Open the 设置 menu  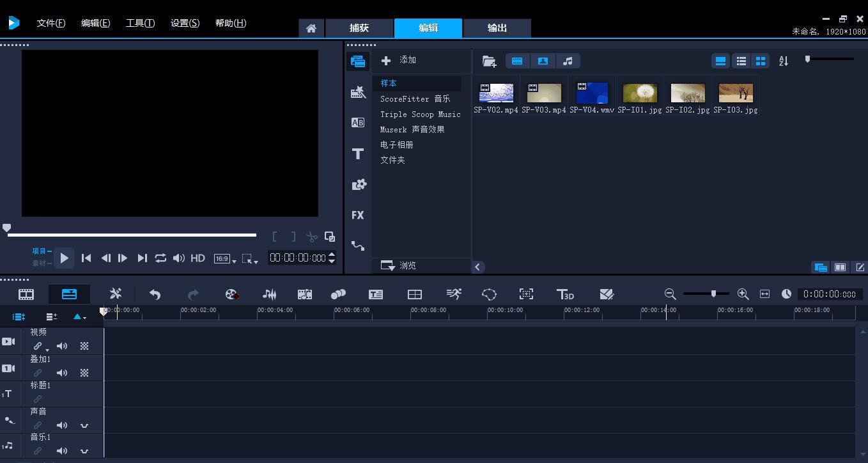185,22
